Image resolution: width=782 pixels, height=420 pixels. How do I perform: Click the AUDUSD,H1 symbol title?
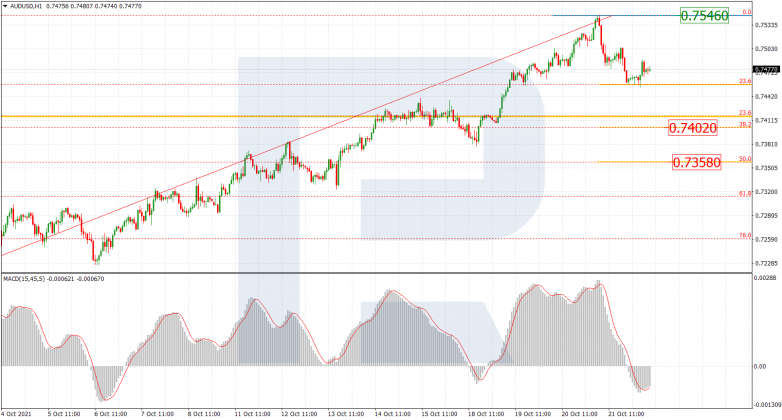(x=25, y=6)
